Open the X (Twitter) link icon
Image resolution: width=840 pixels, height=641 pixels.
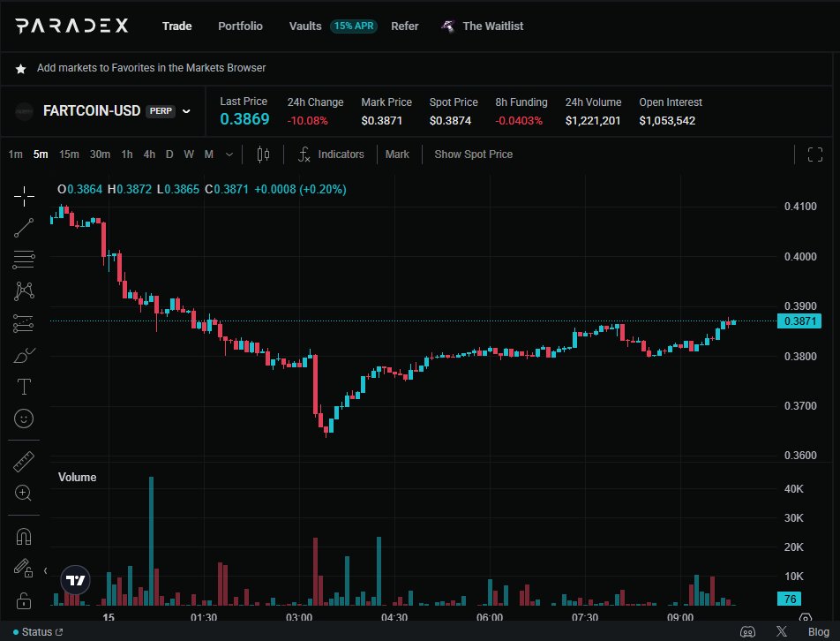coord(782,631)
